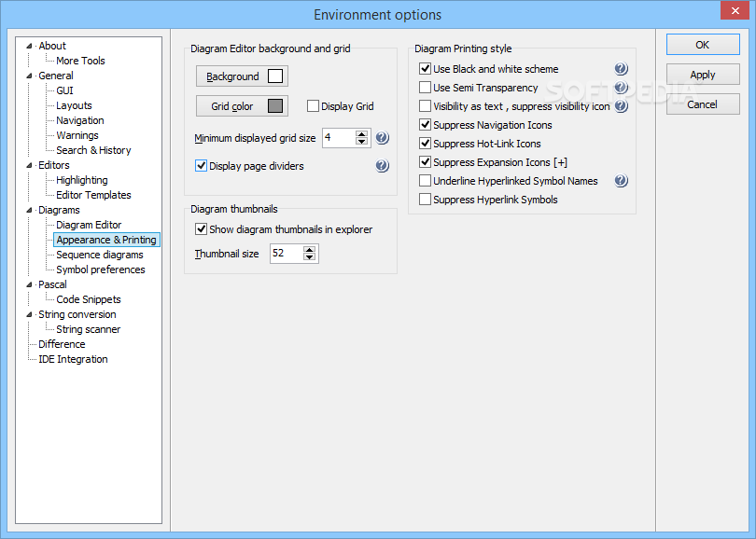Open the Difference settings page
The image size is (756, 539).
[62, 344]
